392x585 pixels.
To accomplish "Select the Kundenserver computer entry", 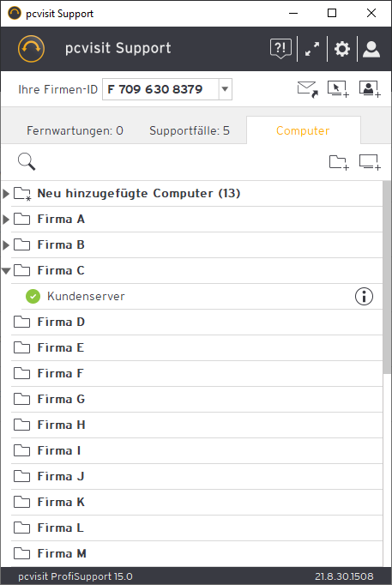I will tap(202, 297).
